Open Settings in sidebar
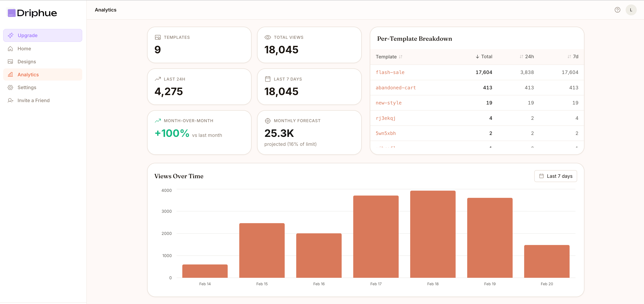Viewport: 644px width, 304px height. click(43, 88)
